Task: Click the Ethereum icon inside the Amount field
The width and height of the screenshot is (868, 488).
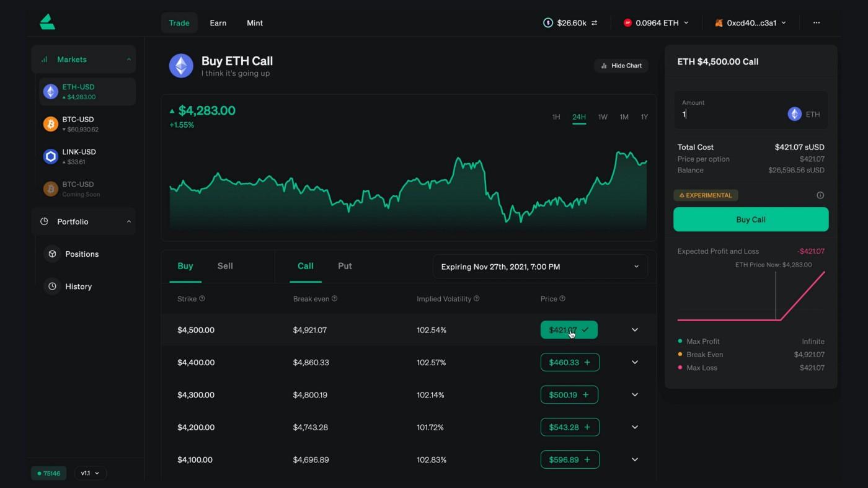Action: pos(794,113)
